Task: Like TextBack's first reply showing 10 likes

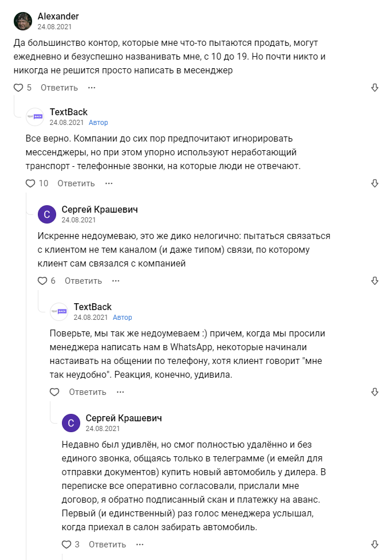Action: pyautogui.click(x=31, y=183)
